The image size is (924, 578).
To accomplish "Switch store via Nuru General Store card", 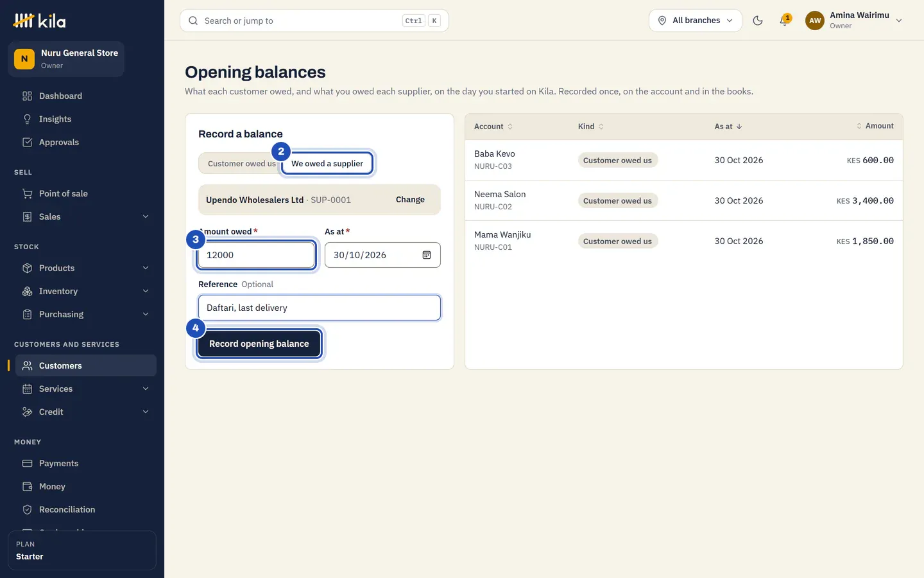I will 66,59.
